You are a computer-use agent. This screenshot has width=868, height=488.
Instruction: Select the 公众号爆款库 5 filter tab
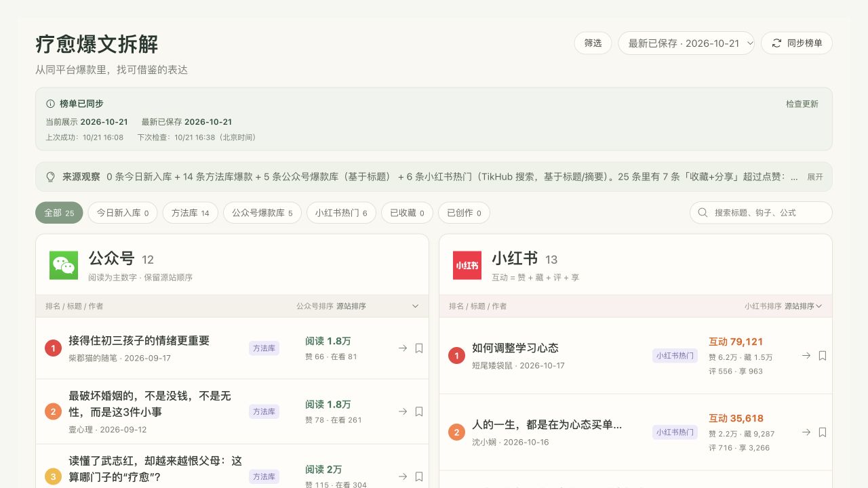(262, 213)
